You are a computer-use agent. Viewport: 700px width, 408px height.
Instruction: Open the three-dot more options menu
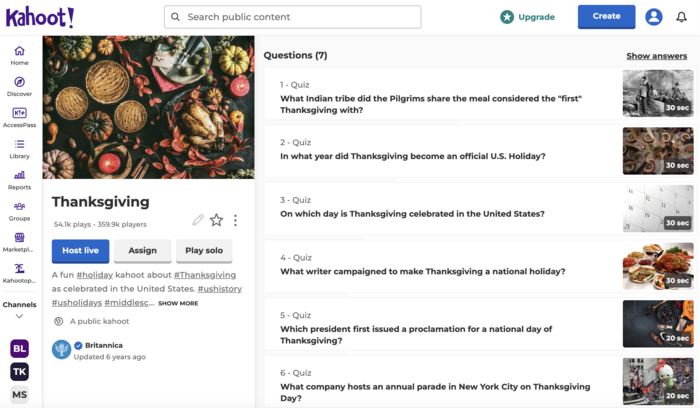point(235,220)
